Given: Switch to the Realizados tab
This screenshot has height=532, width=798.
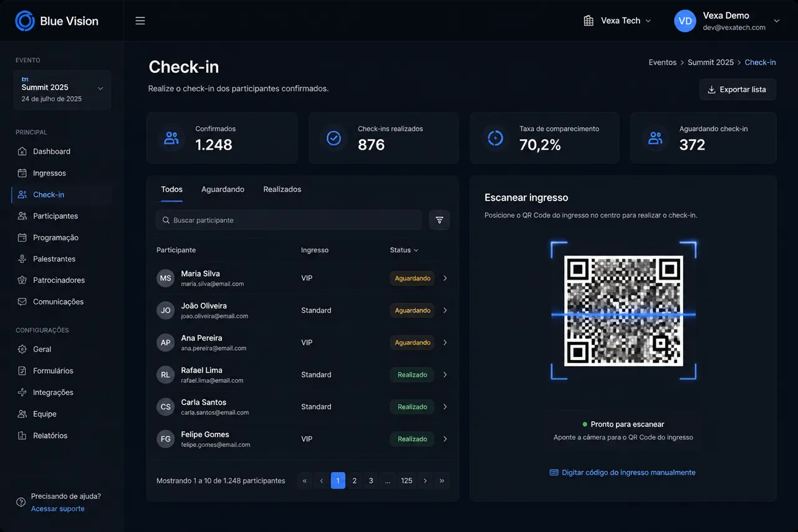Looking at the screenshot, I should [x=282, y=189].
